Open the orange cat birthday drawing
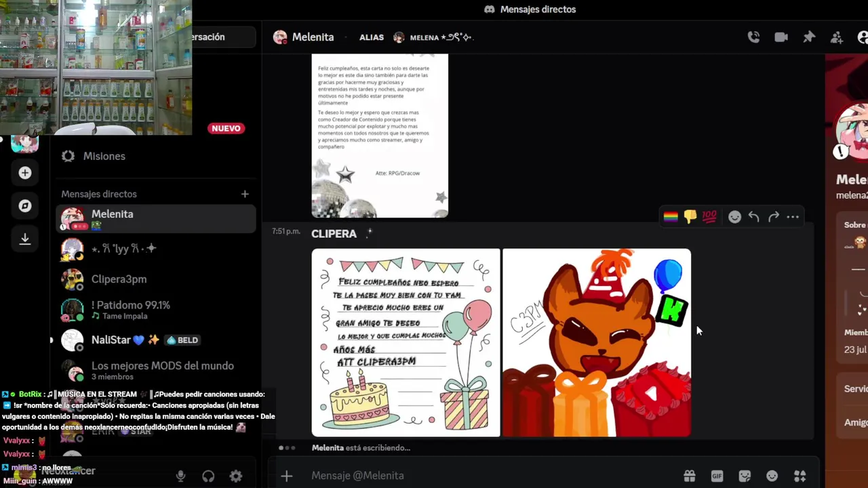Image resolution: width=868 pixels, height=488 pixels. click(x=597, y=342)
